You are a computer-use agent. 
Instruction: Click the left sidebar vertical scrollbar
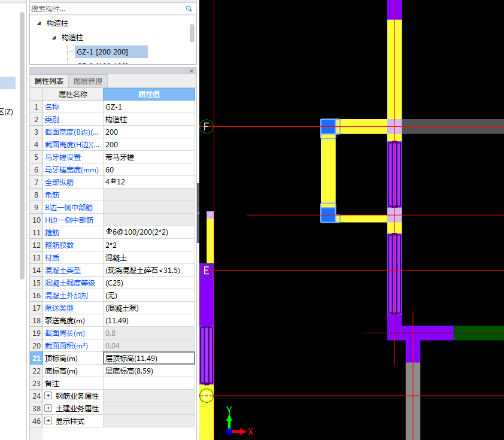(x=22, y=145)
